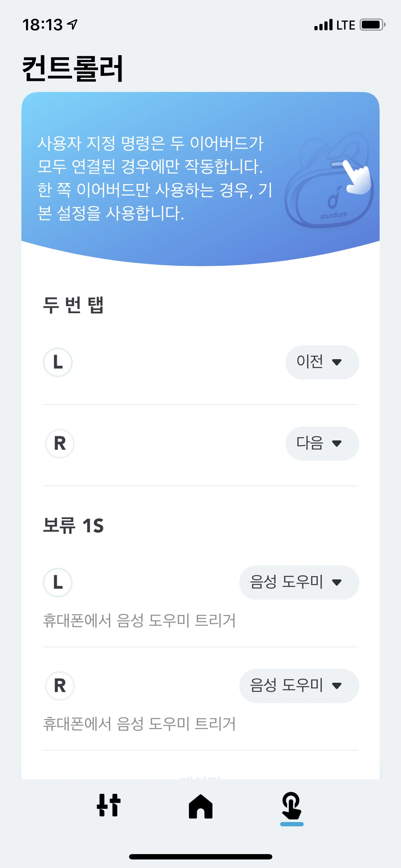Tap the right hold description text
This screenshot has width=401, height=868.
click(x=139, y=724)
